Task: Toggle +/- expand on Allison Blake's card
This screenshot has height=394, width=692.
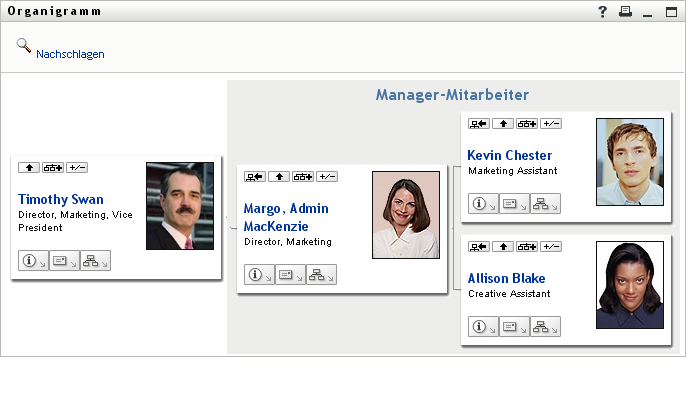Action: coord(551,247)
